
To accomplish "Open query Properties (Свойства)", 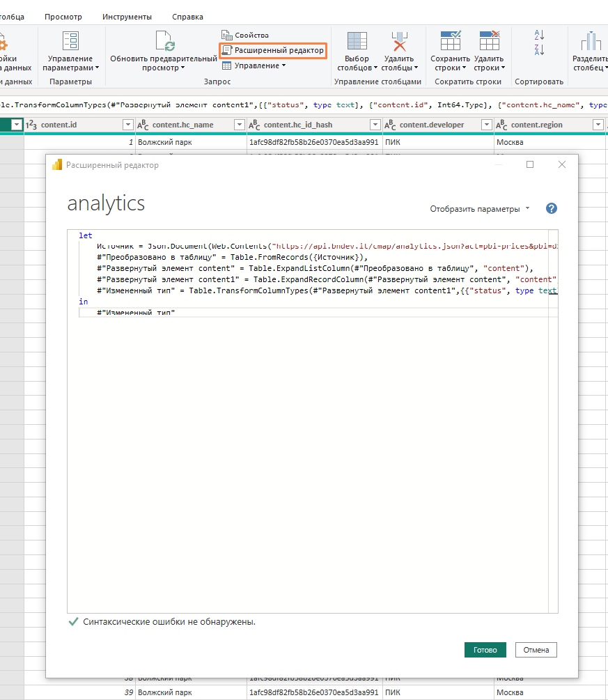I will [245, 35].
